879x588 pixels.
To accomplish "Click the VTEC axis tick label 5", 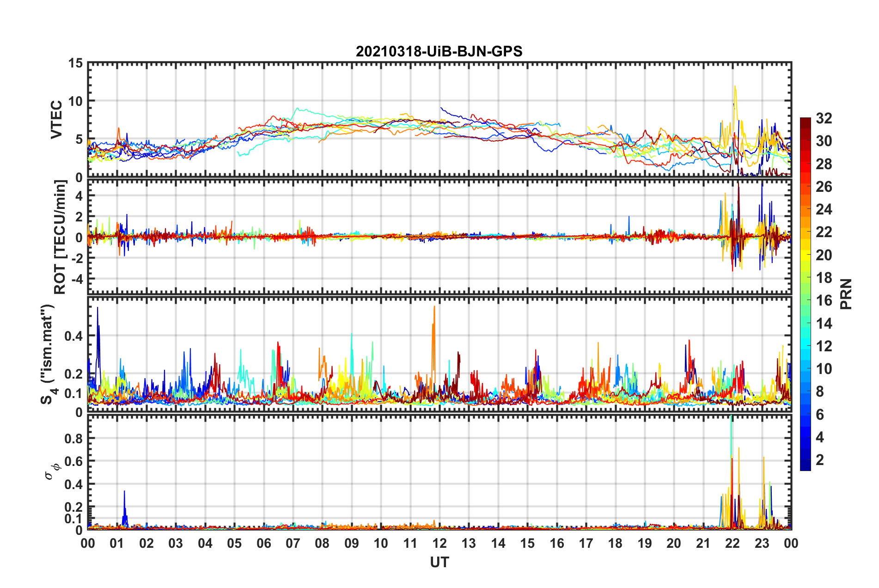I will click(79, 139).
